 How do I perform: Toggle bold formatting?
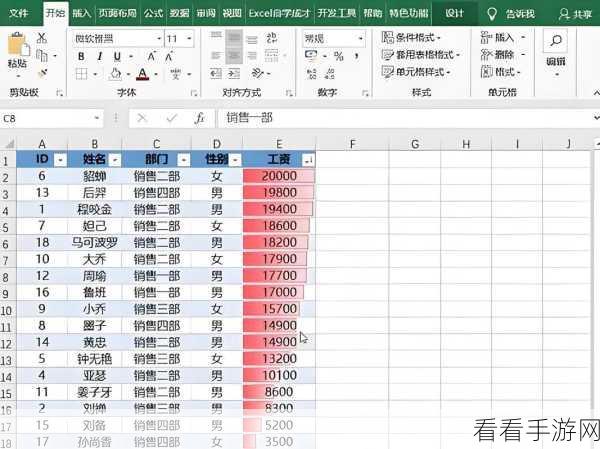point(81,56)
